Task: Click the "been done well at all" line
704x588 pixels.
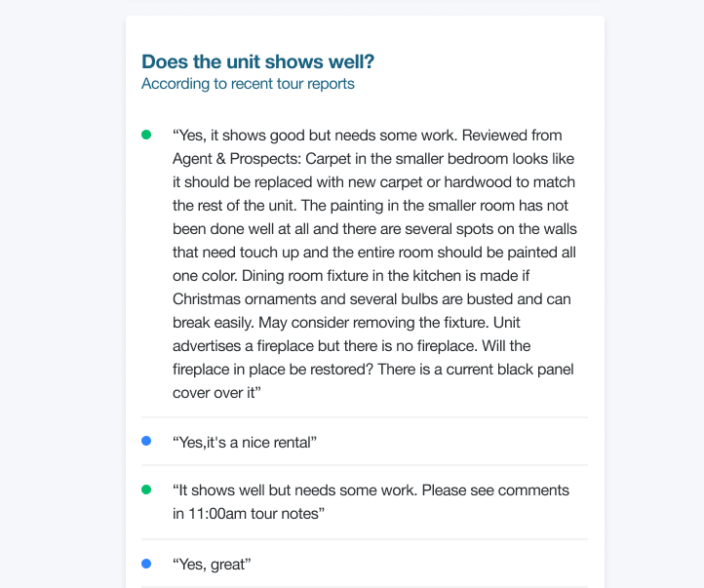Action: coord(374,229)
